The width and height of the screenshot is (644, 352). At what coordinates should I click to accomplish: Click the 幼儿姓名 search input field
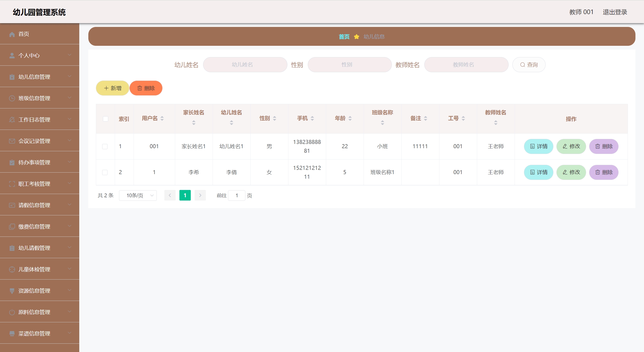[245, 65]
